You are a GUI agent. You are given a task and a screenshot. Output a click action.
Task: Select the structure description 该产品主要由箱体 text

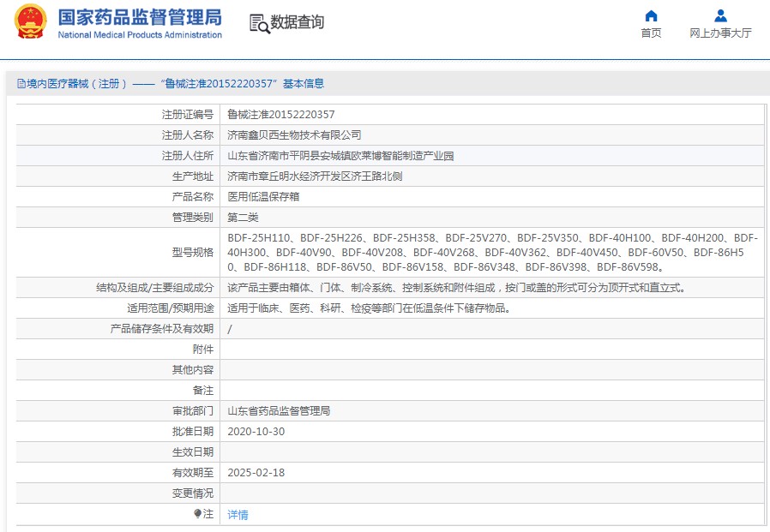[x=457, y=288]
